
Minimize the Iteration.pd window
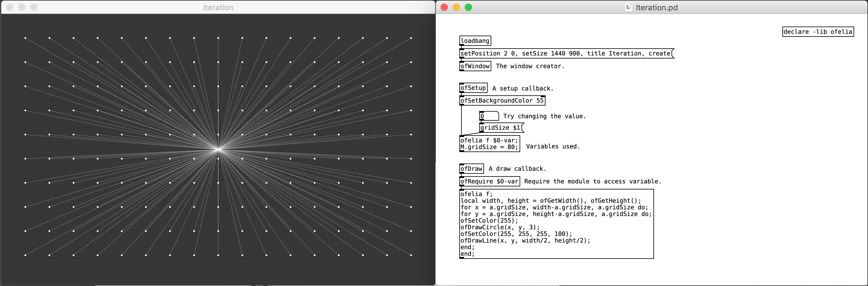(x=456, y=8)
